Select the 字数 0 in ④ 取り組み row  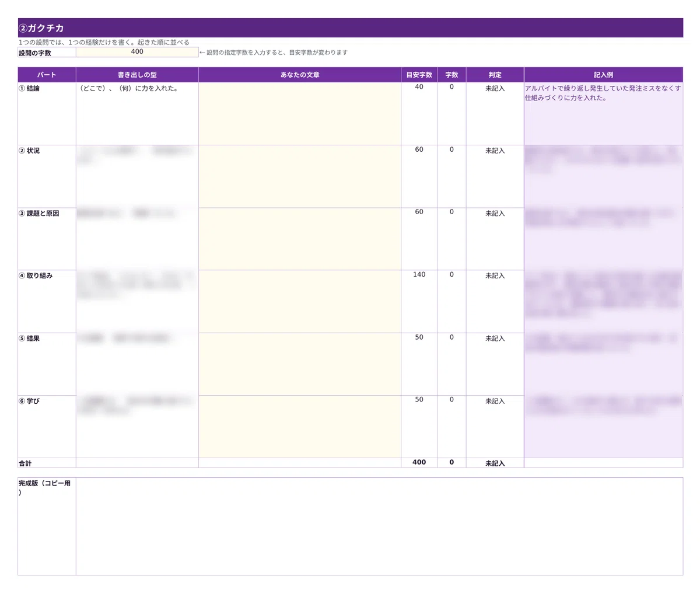[x=452, y=274]
